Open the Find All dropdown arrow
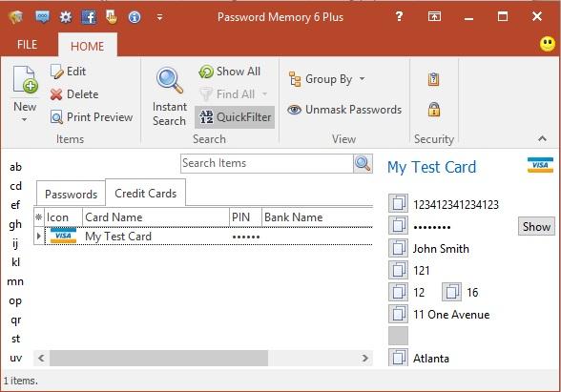This screenshot has height=392, width=561. coord(265,94)
